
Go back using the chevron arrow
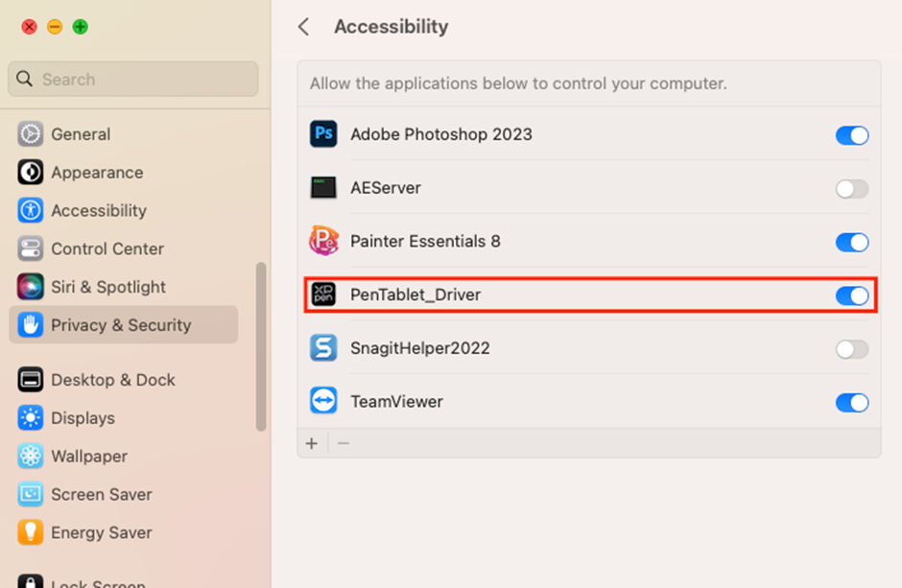tap(304, 27)
